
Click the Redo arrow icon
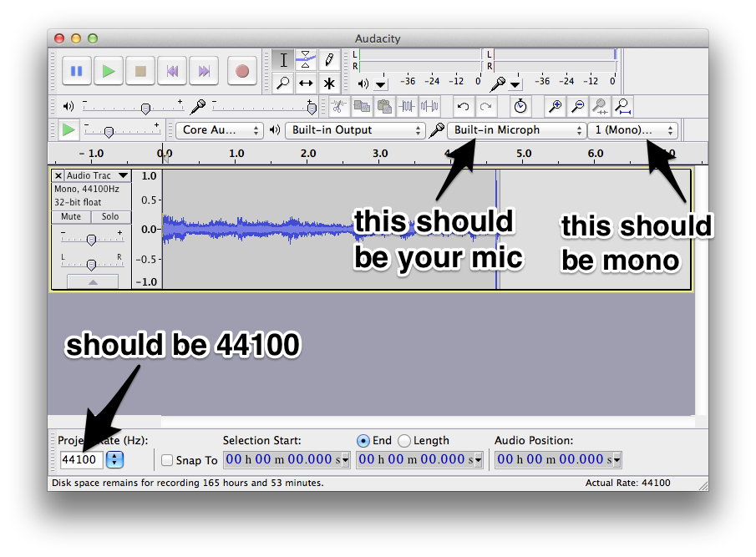485,106
